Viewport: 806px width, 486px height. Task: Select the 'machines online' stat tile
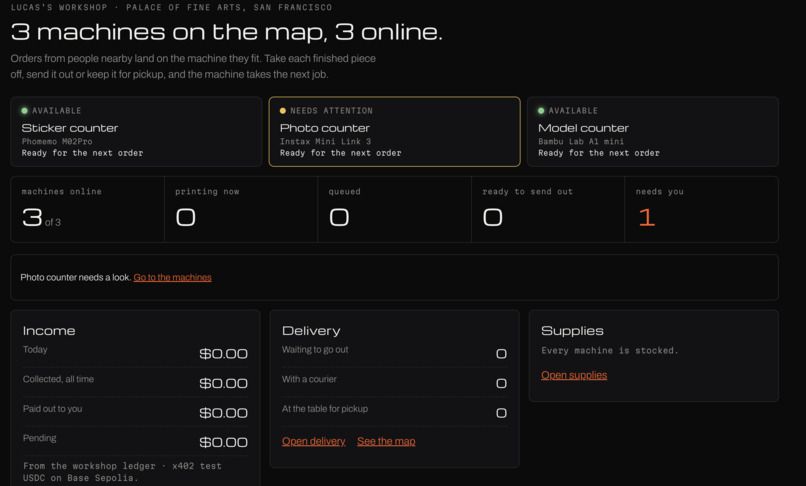click(x=87, y=209)
